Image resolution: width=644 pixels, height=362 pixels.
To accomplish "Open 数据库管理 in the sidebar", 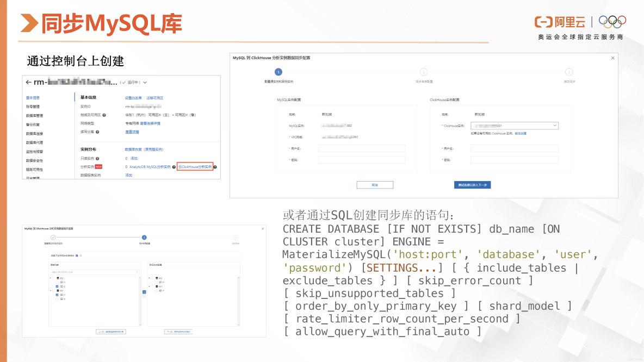I will coord(34,116).
